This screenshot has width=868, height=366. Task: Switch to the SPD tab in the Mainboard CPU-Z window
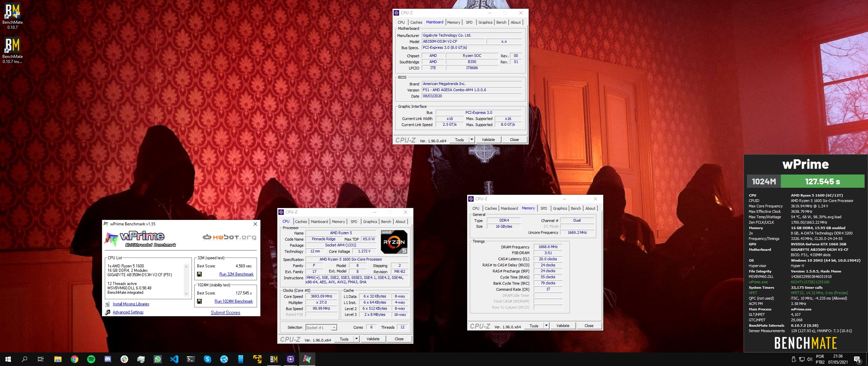pyautogui.click(x=469, y=22)
